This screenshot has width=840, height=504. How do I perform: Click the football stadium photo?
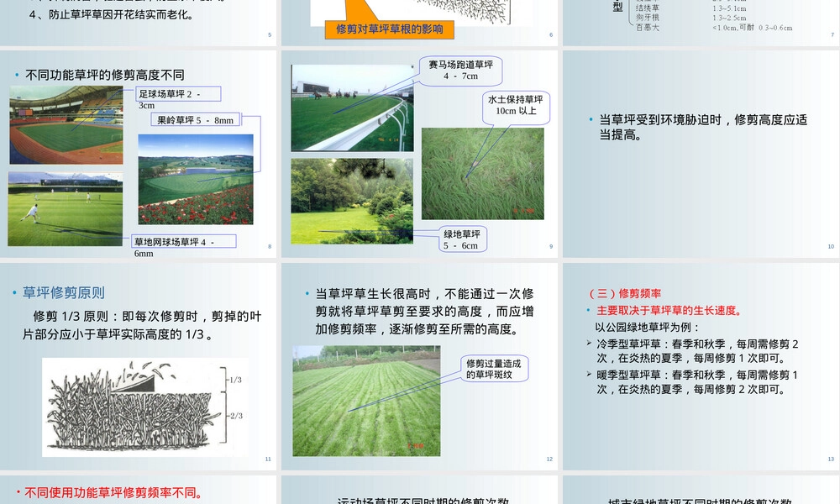click(x=66, y=125)
